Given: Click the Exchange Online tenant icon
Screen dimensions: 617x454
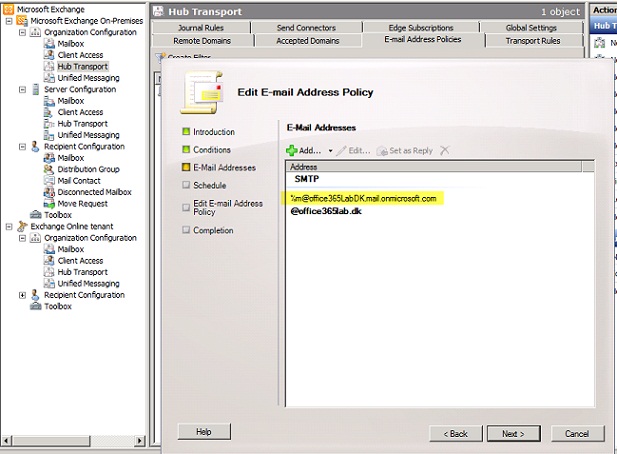Looking at the screenshot, I should tap(22, 226).
